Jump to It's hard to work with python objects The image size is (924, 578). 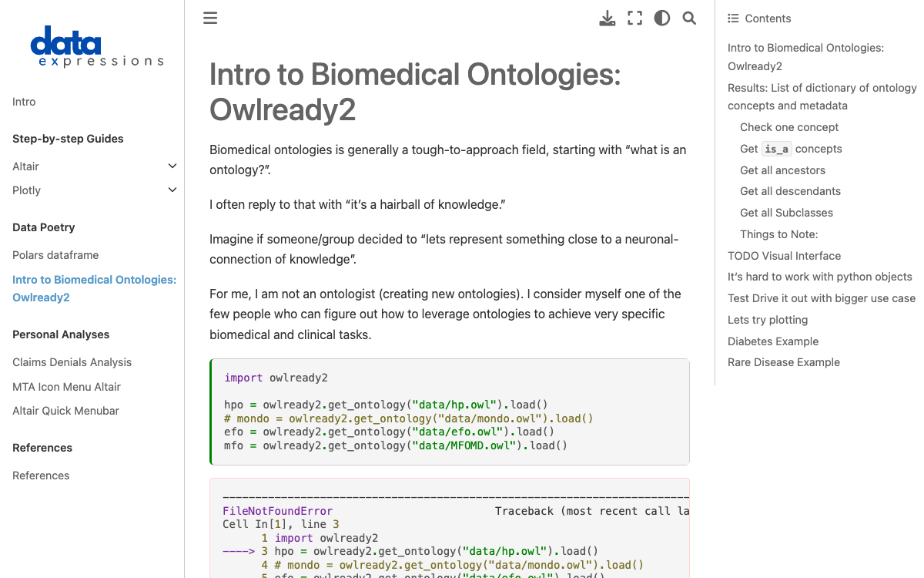819,277
